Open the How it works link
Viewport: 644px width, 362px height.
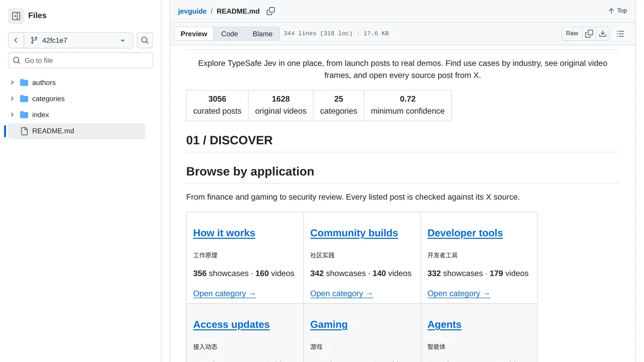tap(224, 233)
